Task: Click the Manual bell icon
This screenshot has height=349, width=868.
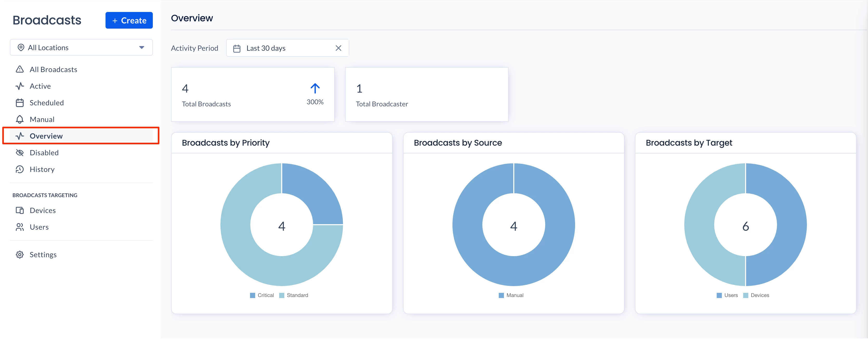Action: 20,119
